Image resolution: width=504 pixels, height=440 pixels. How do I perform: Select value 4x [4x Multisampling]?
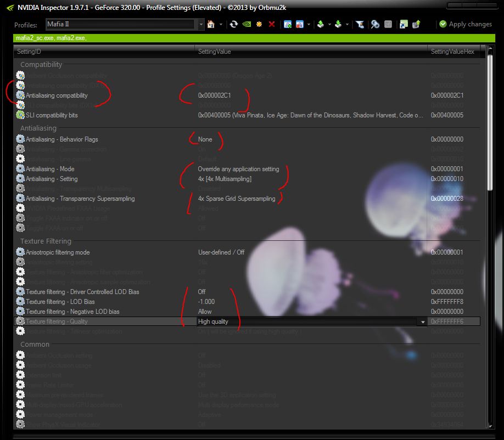click(225, 179)
